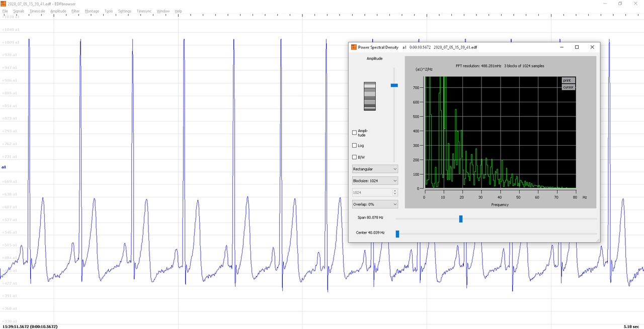Screen dimensions: 644x329
Task: Close the Power Spectral Density dialog
Action: pos(592,47)
